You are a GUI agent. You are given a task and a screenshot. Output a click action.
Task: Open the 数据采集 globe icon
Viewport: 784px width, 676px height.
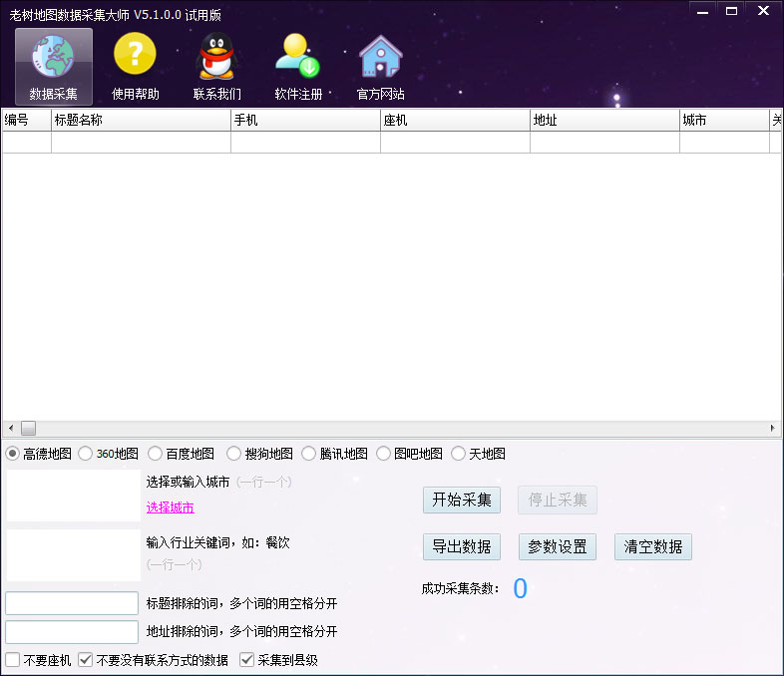(54, 66)
